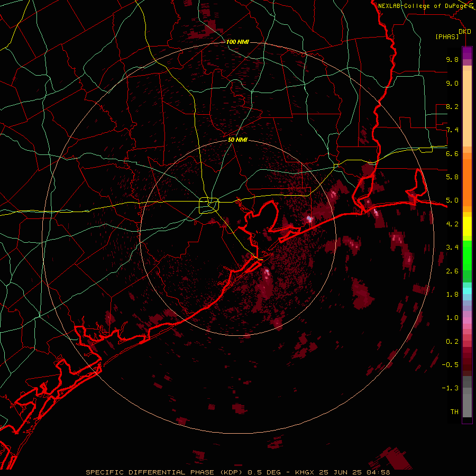
Task: Click the 100 NMI range ring label
Action: click(x=237, y=42)
